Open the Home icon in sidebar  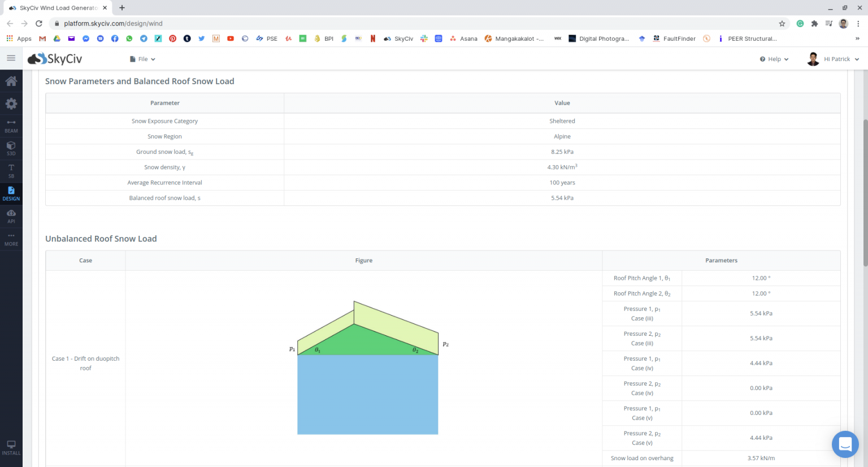point(11,81)
